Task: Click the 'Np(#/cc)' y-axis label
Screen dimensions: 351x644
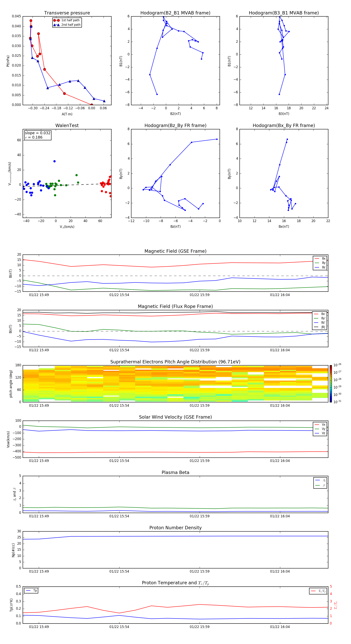Action: [x=13, y=550]
